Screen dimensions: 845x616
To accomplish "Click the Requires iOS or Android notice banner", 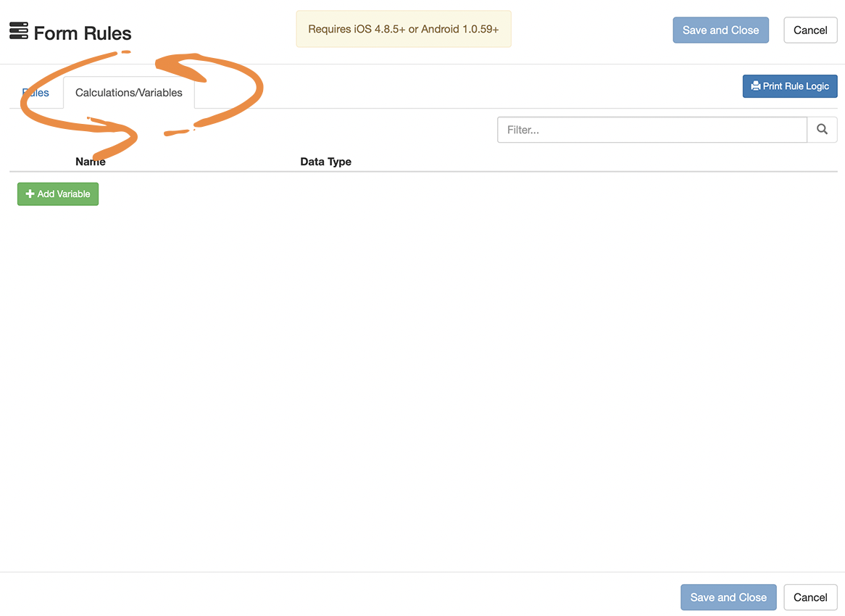I will tap(403, 29).
